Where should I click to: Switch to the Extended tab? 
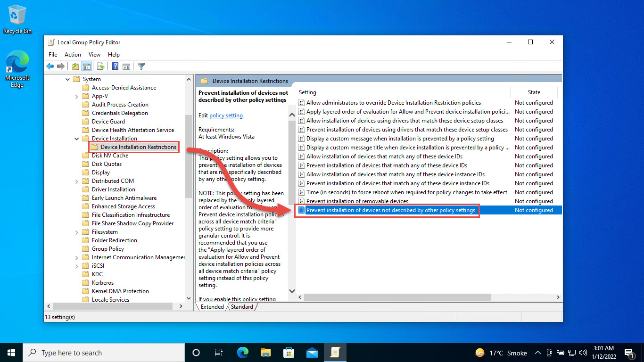pos(212,307)
